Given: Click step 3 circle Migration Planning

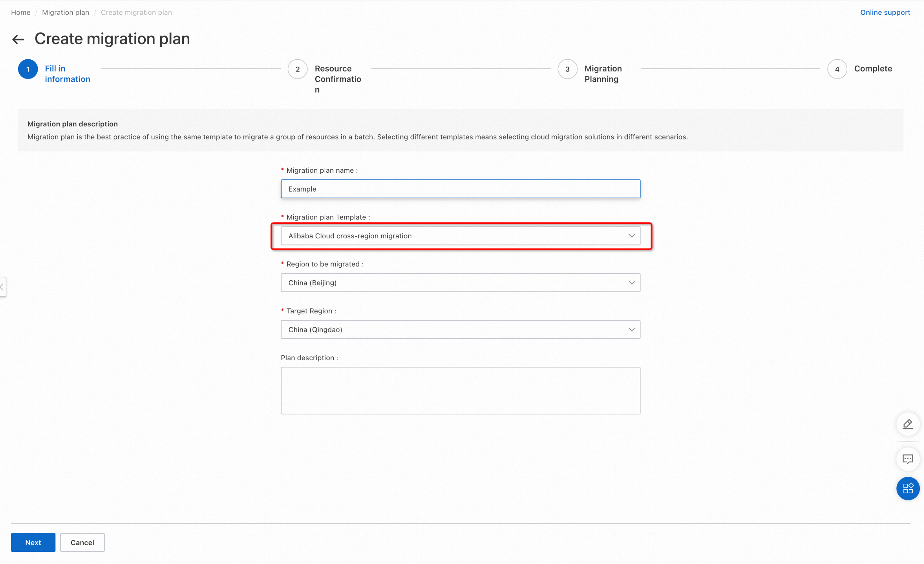Looking at the screenshot, I should 567,69.
